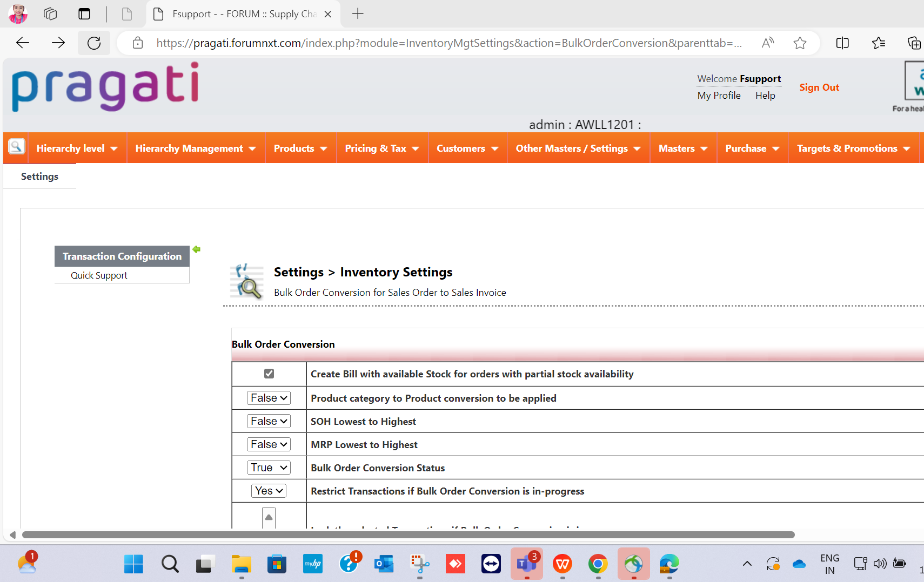This screenshot has width=924, height=582.
Task: Click the green arrow beside Transaction Configuration
Action: coord(197,249)
